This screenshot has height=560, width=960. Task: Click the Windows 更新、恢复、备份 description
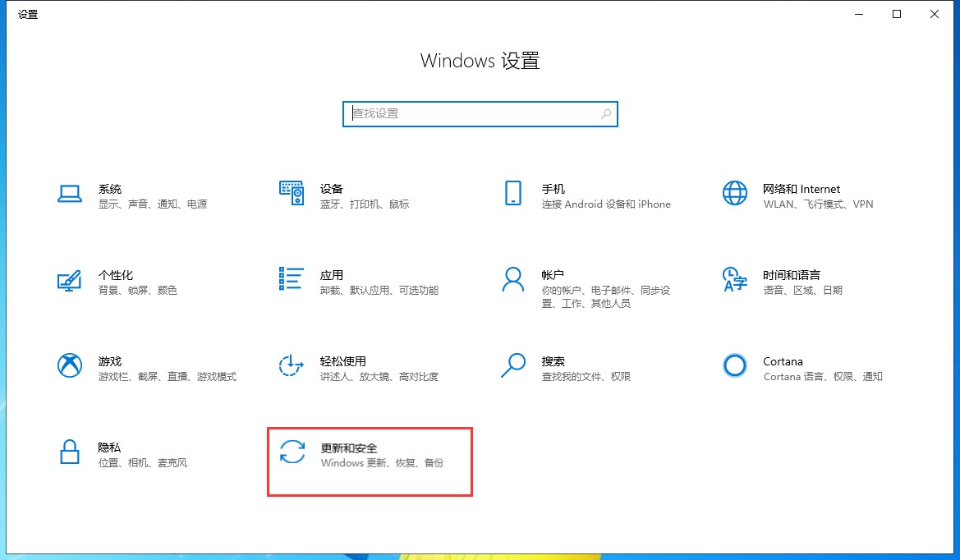click(x=382, y=463)
